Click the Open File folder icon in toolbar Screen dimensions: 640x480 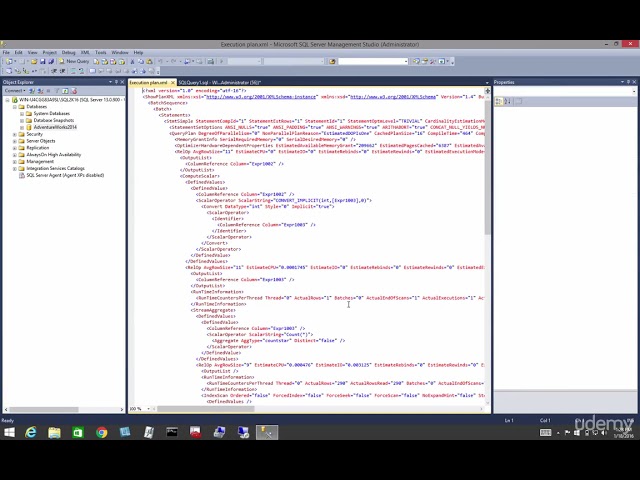34,61
